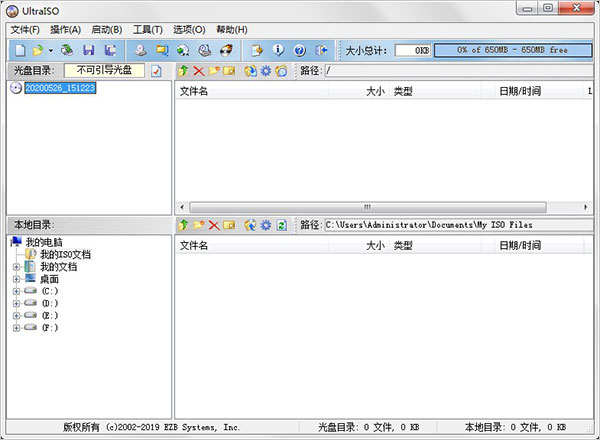The width and height of the screenshot is (600, 440).
Task: Click the Save floppy disk icon
Action: [88, 49]
